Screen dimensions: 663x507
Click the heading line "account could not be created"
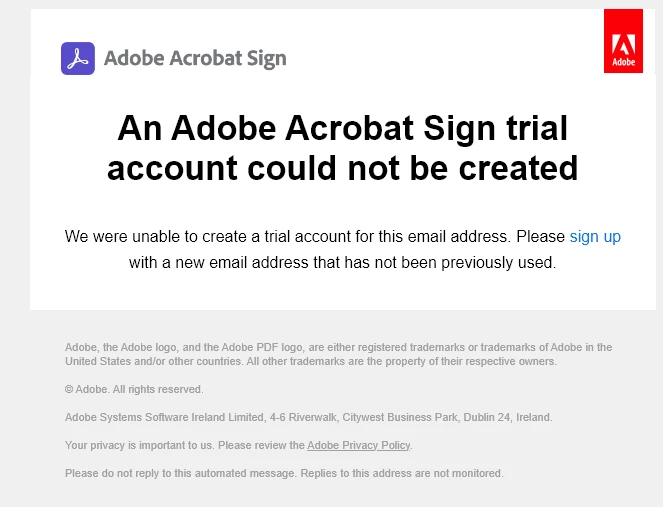(x=342, y=168)
